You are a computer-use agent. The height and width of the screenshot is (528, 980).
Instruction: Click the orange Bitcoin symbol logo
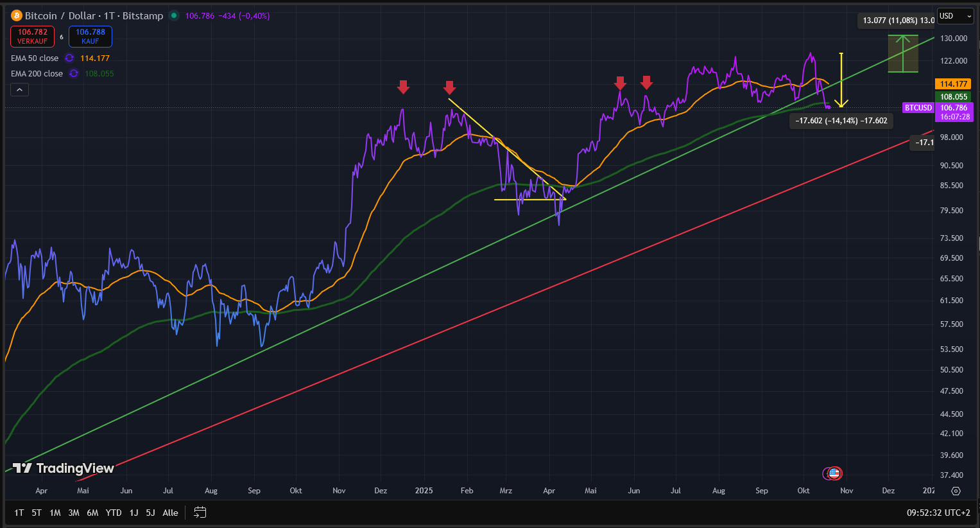(17, 15)
